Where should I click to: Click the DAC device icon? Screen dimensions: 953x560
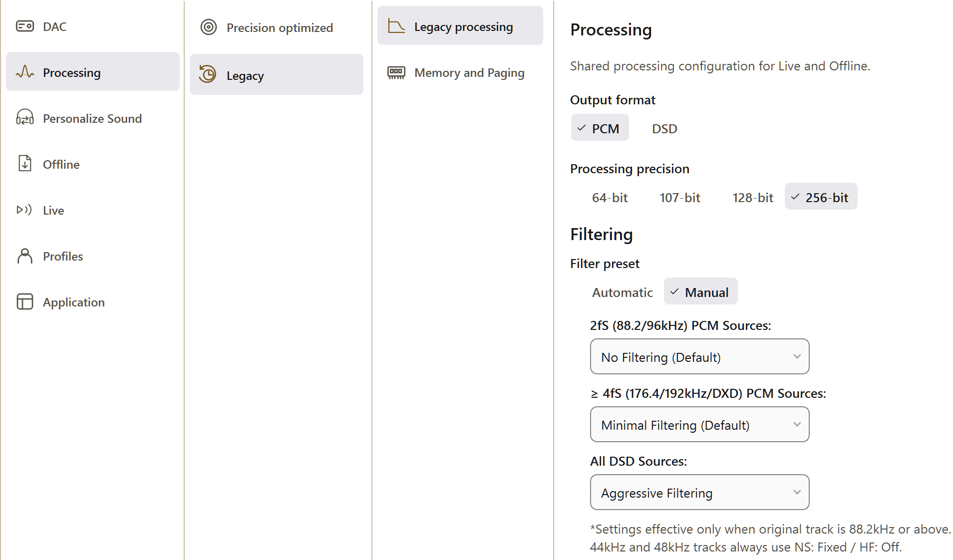pos(25,26)
